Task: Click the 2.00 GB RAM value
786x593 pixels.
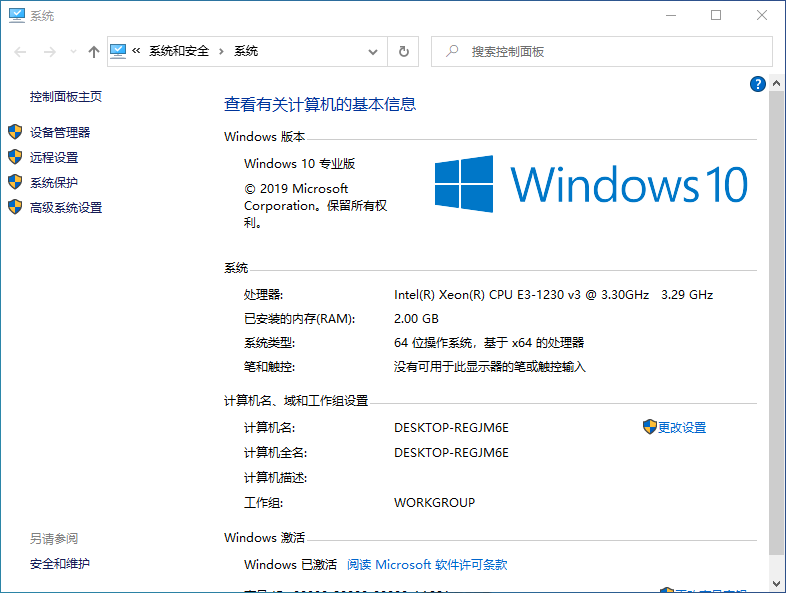Action: 416,319
